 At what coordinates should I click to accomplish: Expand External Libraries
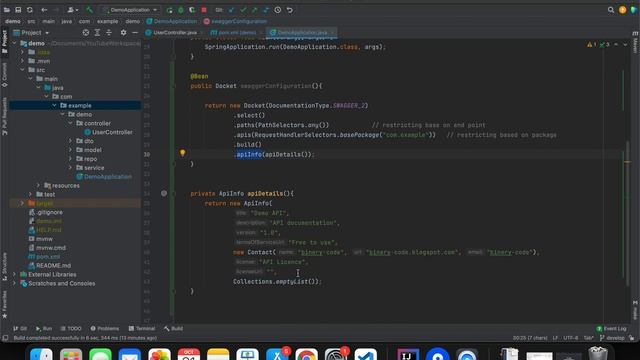pyautogui.click(x=14, y=275)
